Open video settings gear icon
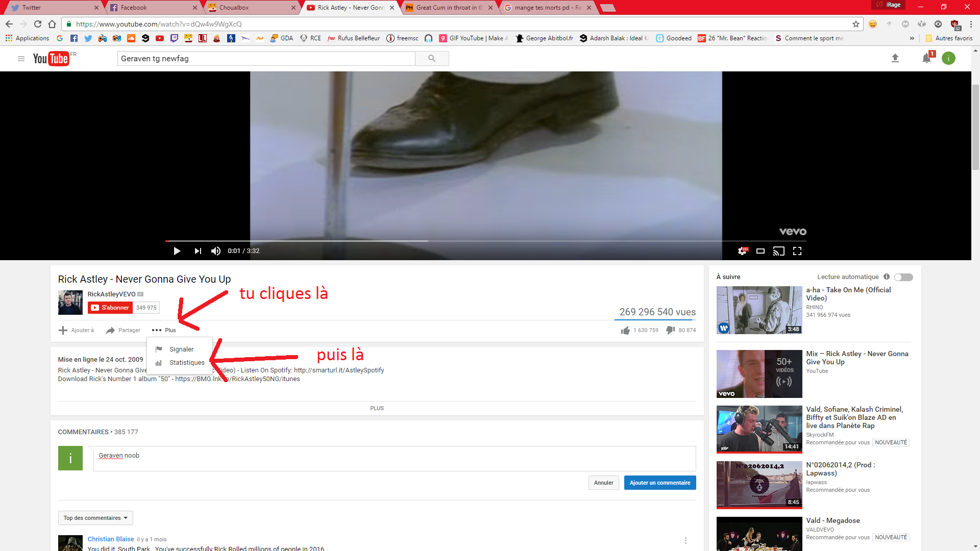Screen dimensions: 980x551 (x=742, y=251)
